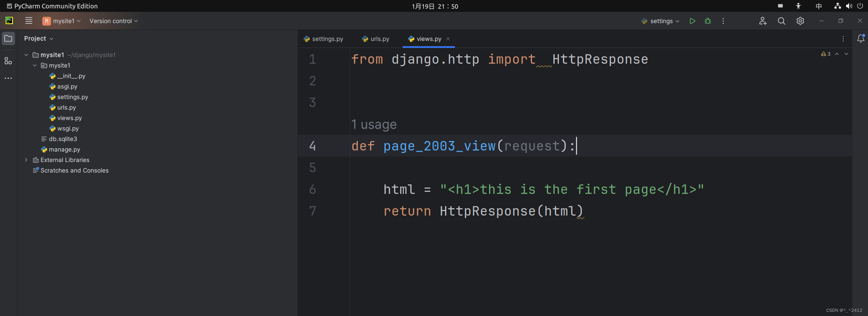Open the Structure tool window

click(8, 61)
